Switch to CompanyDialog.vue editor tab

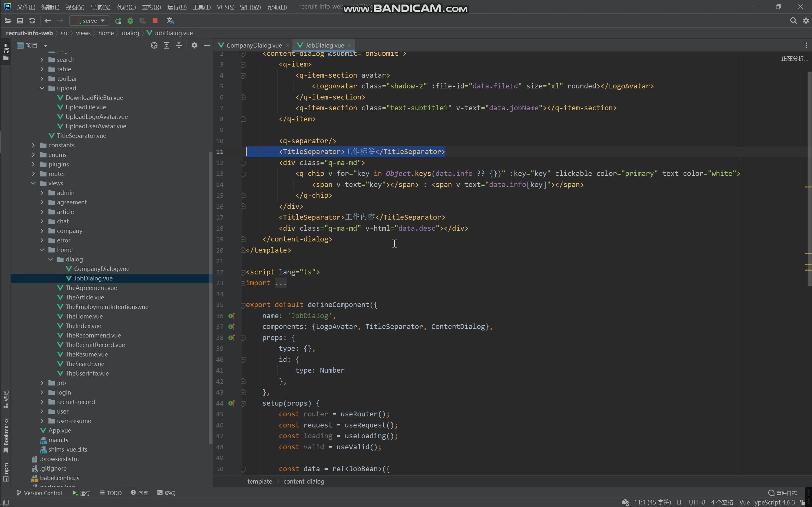254,45
